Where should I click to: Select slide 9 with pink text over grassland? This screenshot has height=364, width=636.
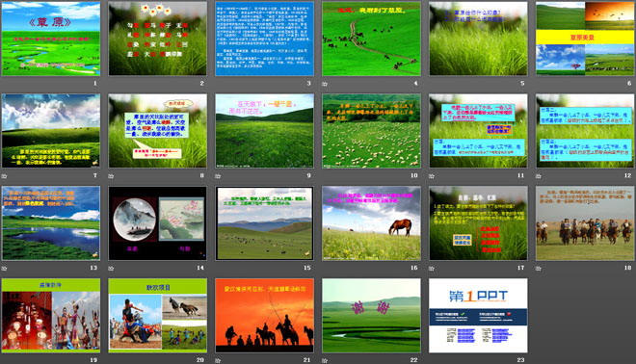click(x=264, y=131)
